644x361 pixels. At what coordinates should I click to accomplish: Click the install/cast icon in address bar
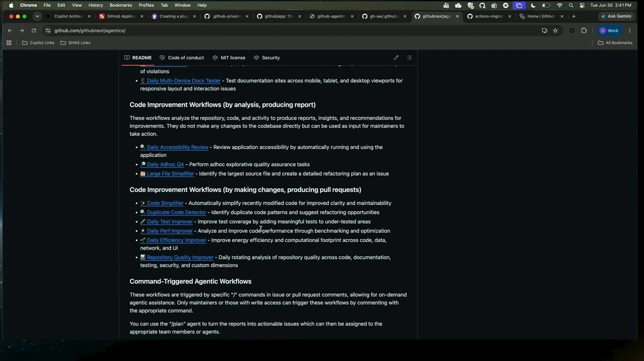coord(544,30)
